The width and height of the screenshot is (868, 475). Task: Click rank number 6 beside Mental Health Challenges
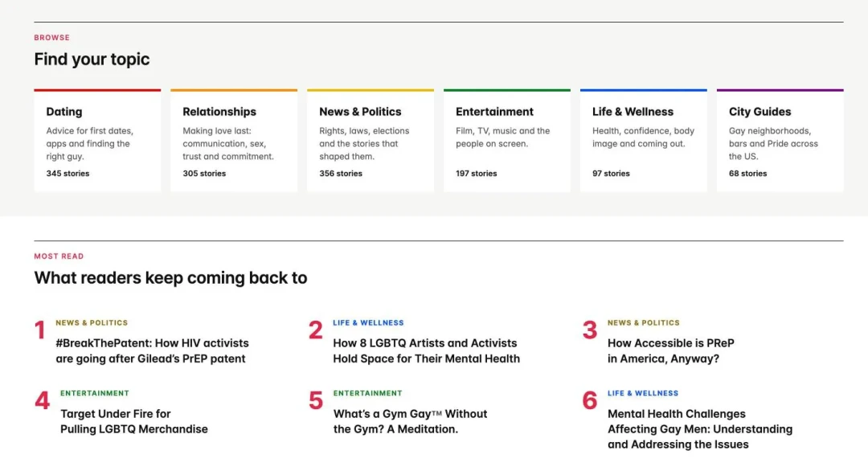click(590, 401)
